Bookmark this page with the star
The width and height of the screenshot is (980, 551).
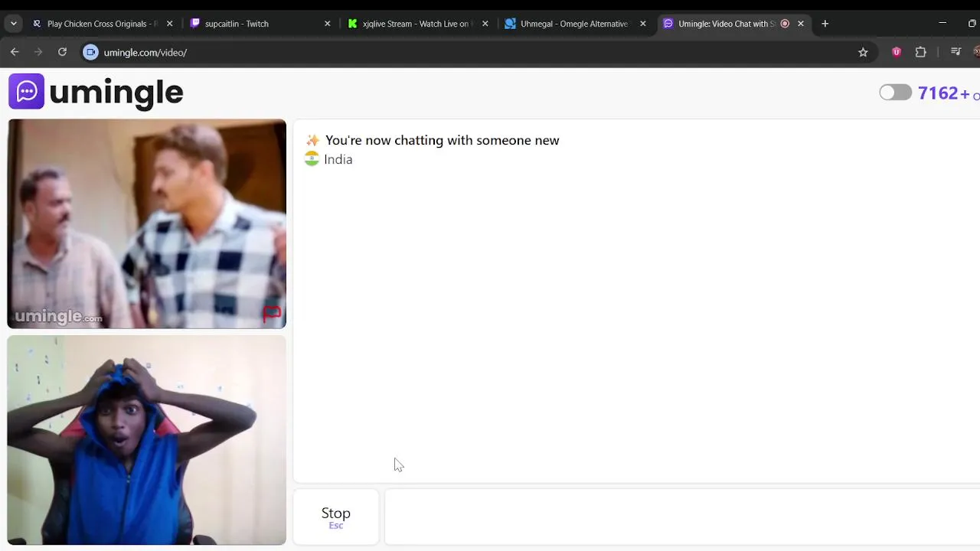[x=863, y=52]
